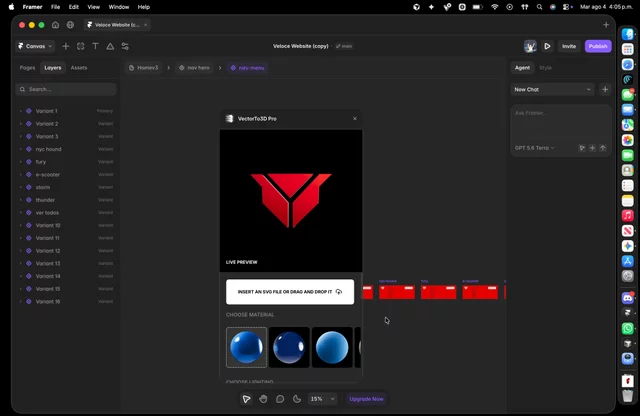The image size is (640, 416).
Task: Open the Canvas mode dropdown
Action: [35, 46]
